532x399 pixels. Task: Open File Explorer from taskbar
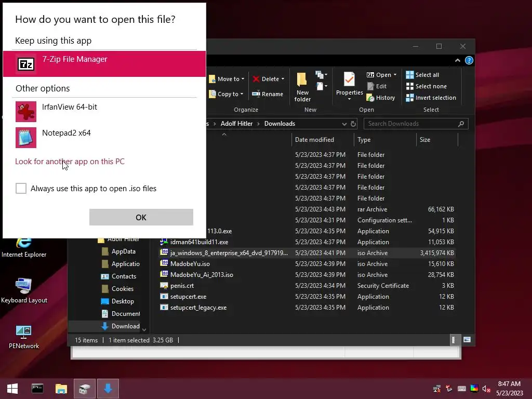tap(61, 389)
